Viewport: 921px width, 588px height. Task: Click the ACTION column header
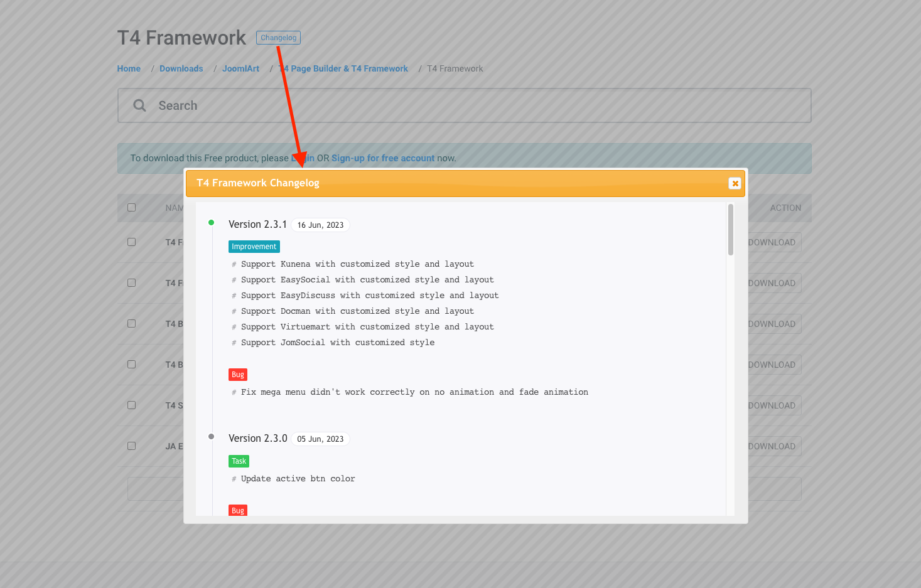(785, 208)
